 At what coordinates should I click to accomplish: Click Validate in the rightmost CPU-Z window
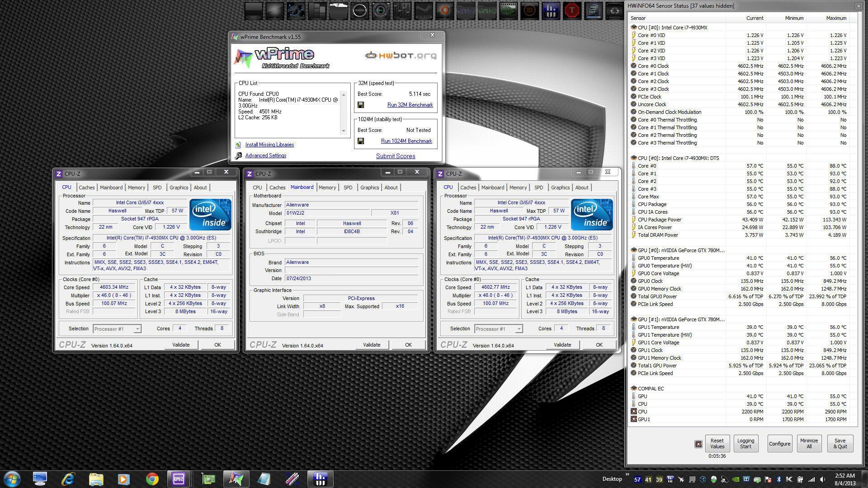click(x=562, y=345)
